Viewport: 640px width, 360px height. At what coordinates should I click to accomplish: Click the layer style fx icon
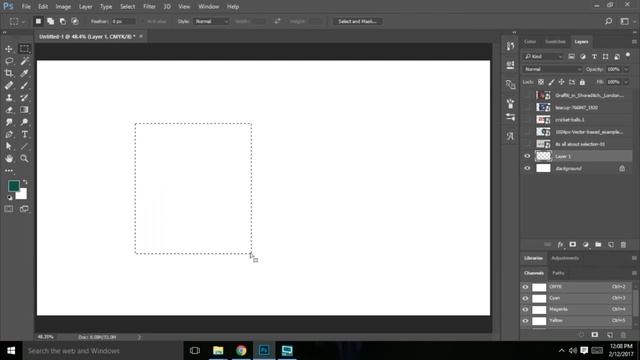click(x=560, y=244)
